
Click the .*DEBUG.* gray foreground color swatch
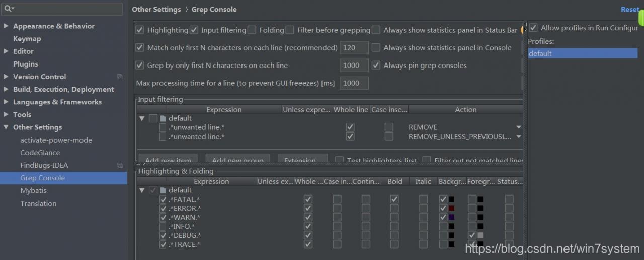point(480,235)
